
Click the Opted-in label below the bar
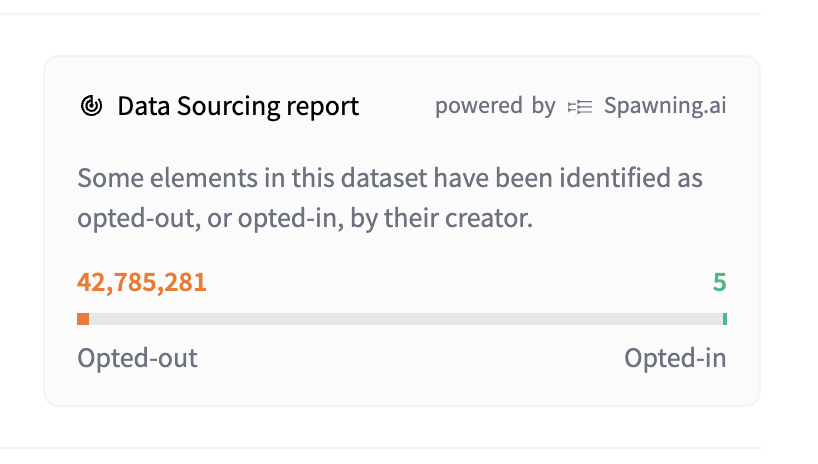coord(675,358)
